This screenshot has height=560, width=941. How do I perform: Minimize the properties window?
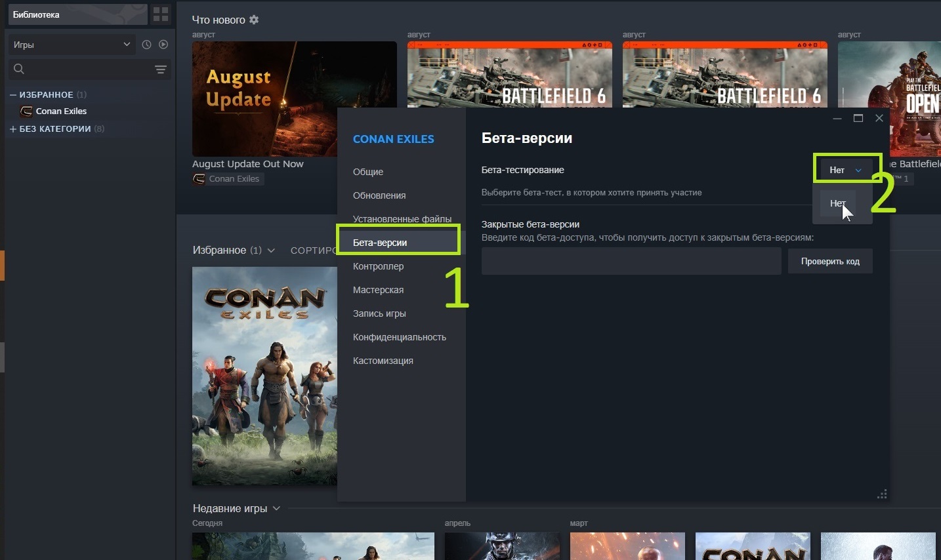pyautogui.click(x=837, y=118)
